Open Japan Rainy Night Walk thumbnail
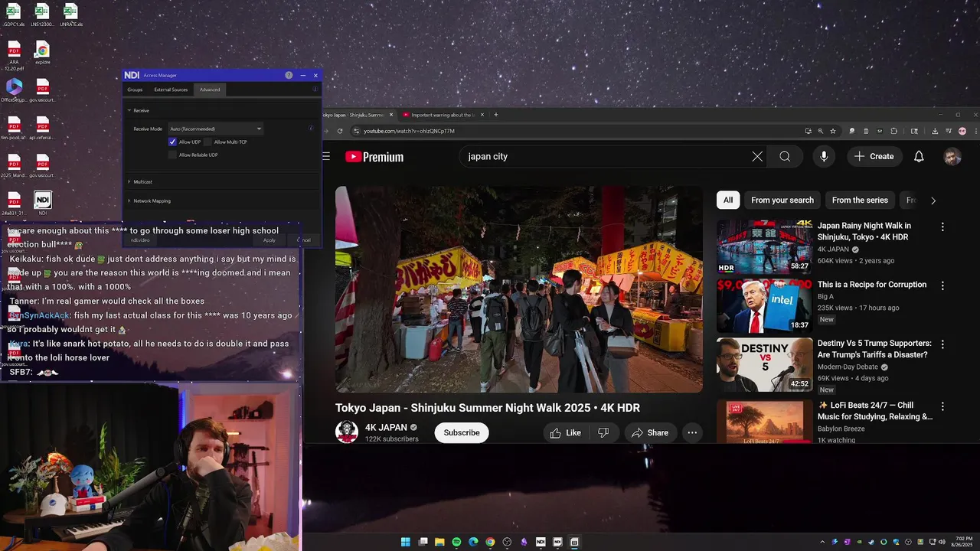 click(764, 246)
